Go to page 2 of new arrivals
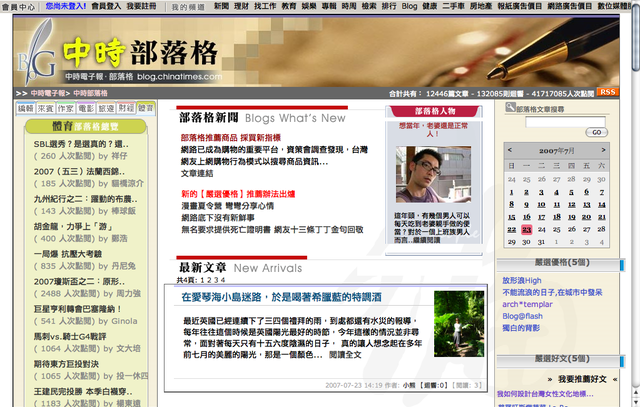 pos(209,280)
